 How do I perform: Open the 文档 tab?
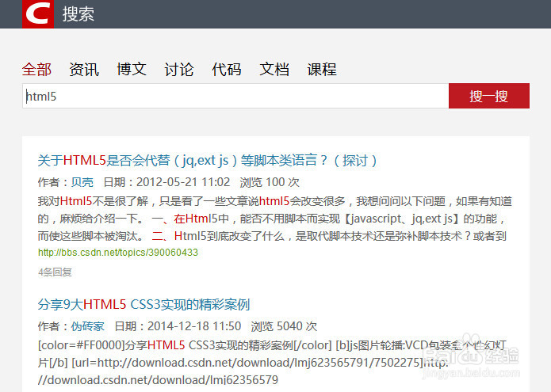(x=274, y=69)
